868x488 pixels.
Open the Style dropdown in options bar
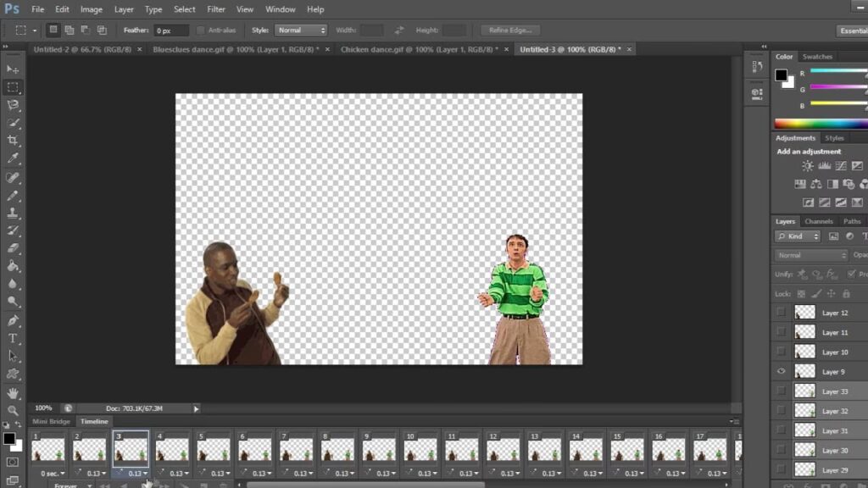pyautogui.click(x=300, y=30)
